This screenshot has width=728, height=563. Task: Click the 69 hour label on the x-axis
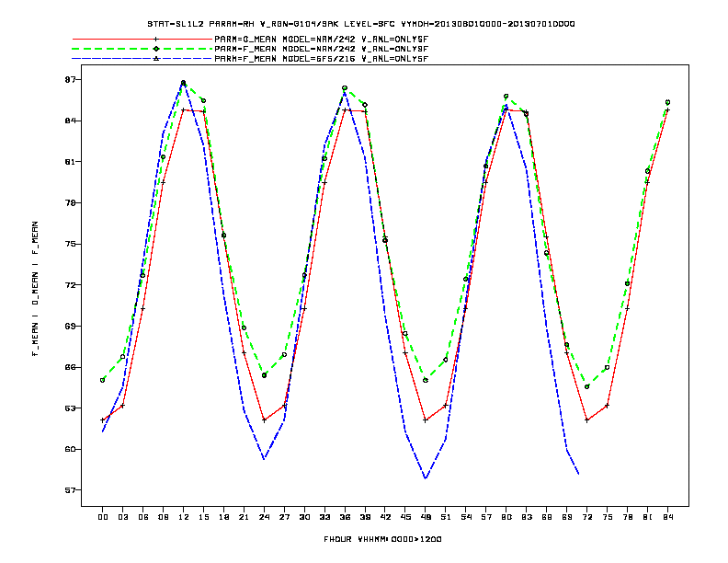[x=567, y=517]
